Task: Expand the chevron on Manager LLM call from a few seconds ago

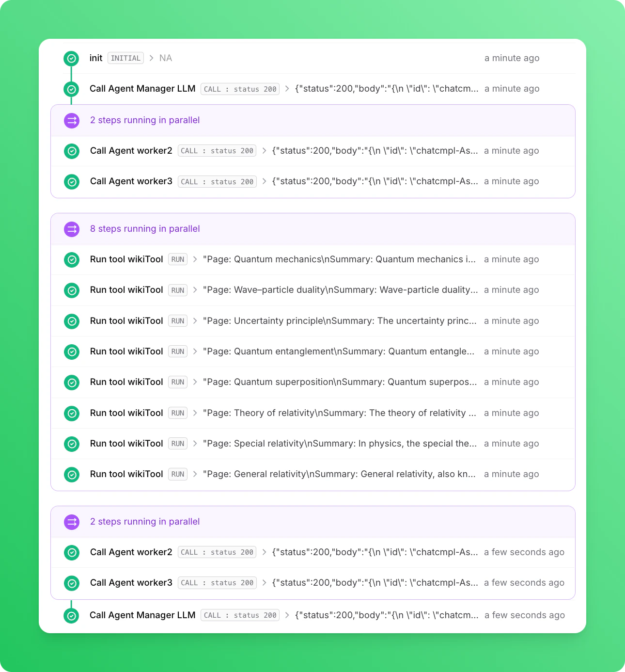Action: [287, 615]
